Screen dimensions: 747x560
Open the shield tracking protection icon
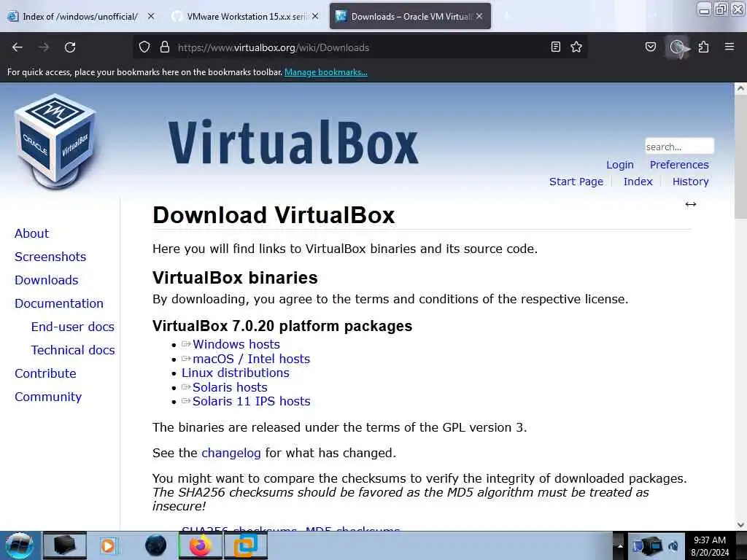(x=144, y=47)
